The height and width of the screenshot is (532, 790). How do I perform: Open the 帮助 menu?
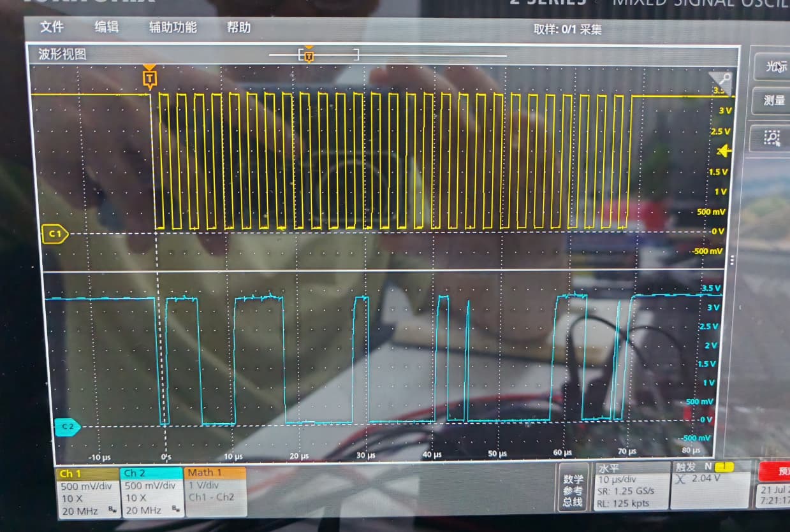click(238, 27)
